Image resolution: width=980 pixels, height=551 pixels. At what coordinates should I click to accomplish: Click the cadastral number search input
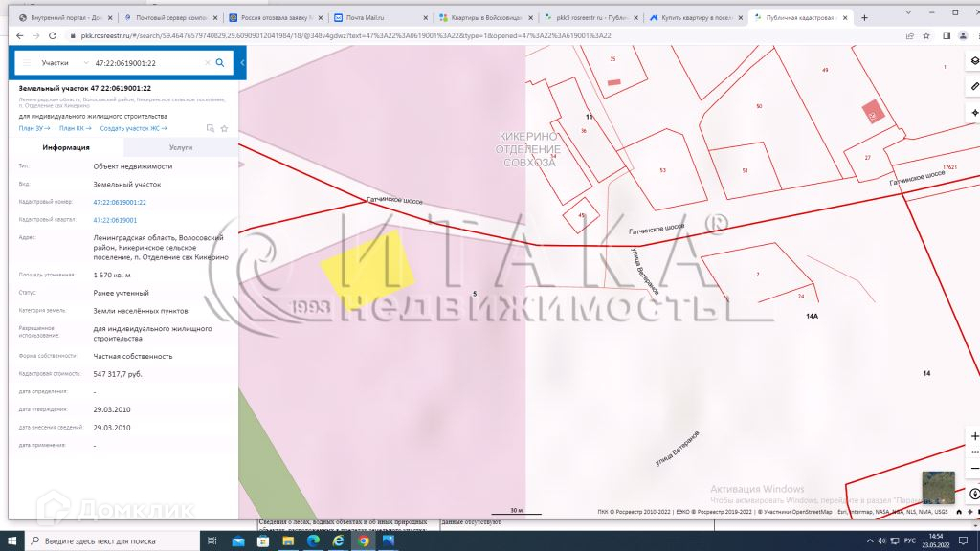(x=146, y=62)
